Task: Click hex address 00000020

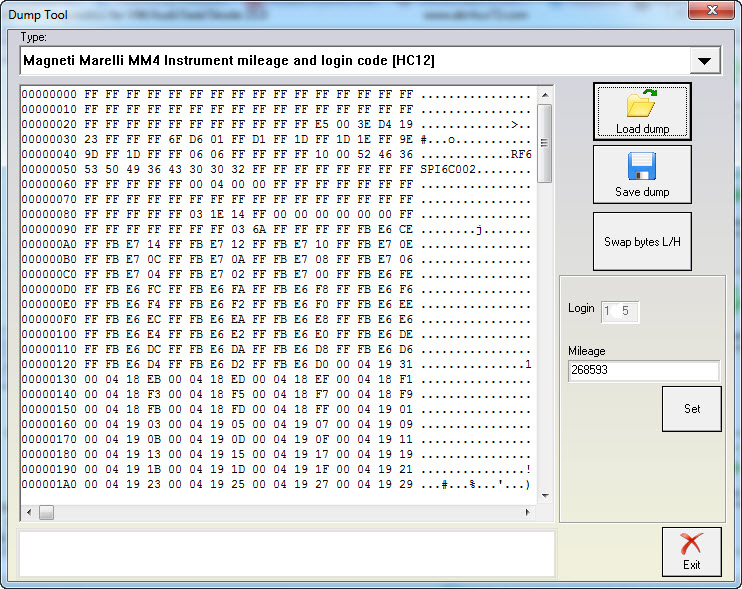Action: pos(49,124)
